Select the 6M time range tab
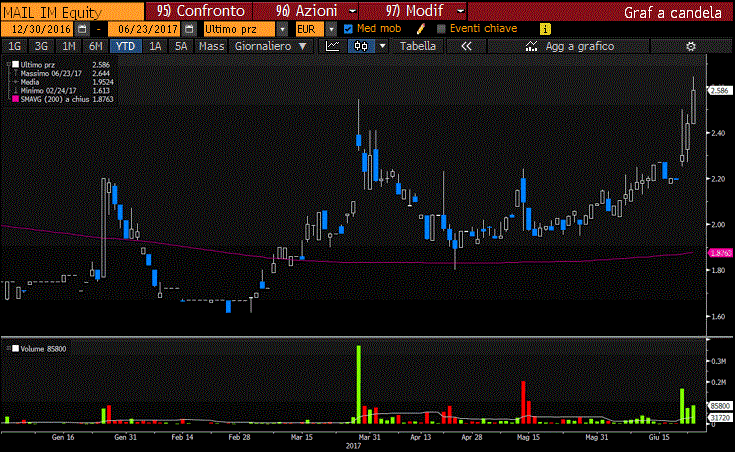Viewport: 735px width, 452px height. (95, 46)
